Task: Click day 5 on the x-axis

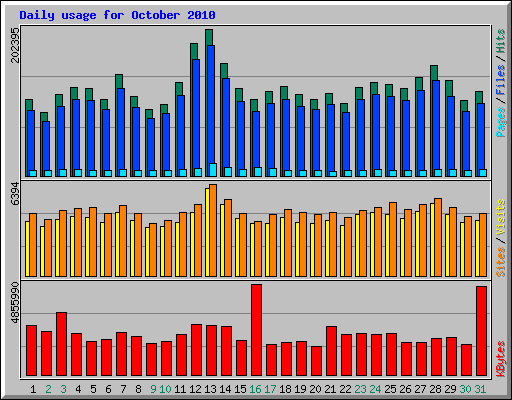Action: tap(93, 389)
